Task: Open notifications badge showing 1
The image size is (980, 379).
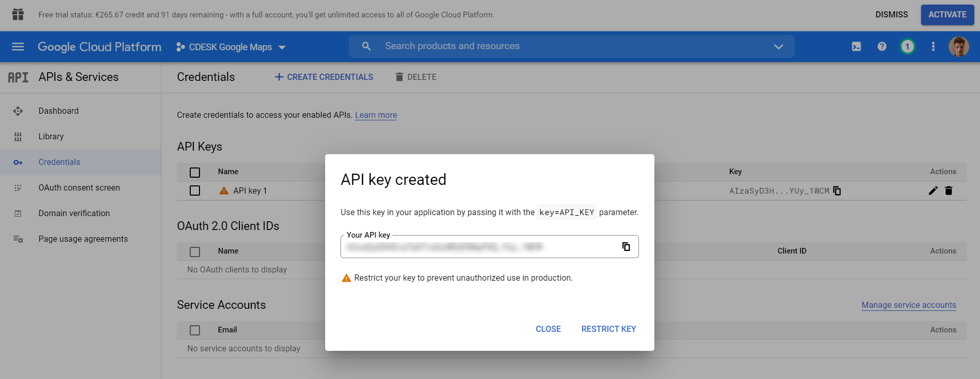Action: coord(907,47)
